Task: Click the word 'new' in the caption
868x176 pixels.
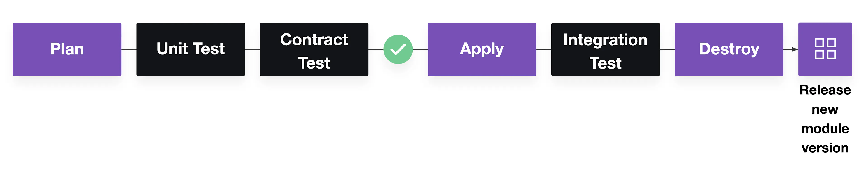Action: point(825,109)
